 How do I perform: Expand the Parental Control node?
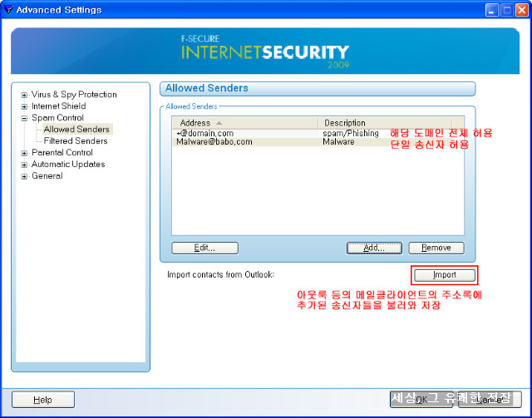24,154
